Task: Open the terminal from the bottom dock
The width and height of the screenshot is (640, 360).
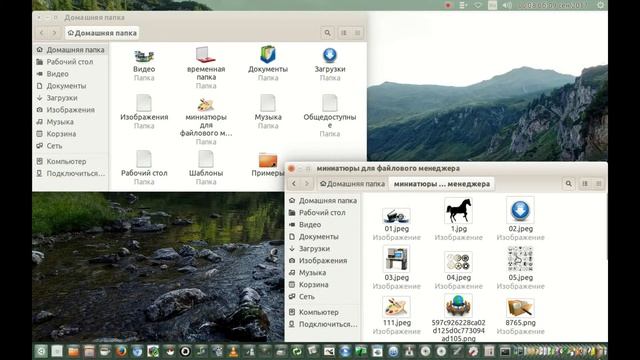Action: click(505, 351)
